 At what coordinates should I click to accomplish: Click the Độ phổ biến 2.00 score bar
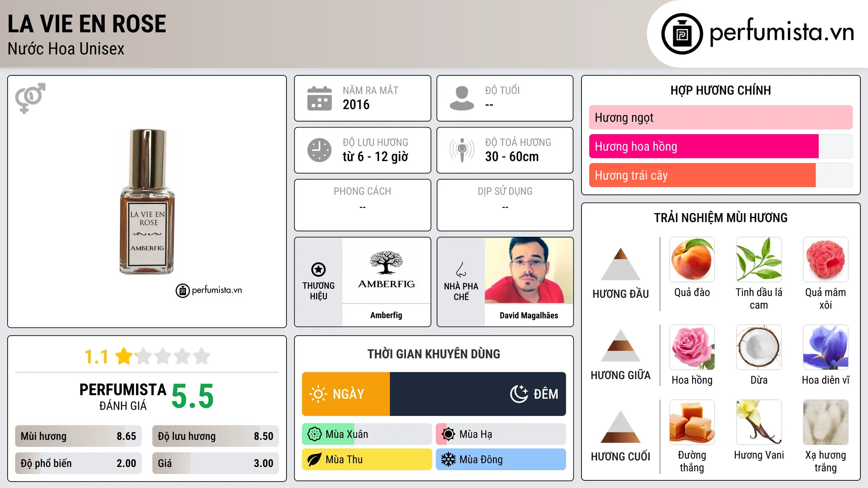click(78, 463)
